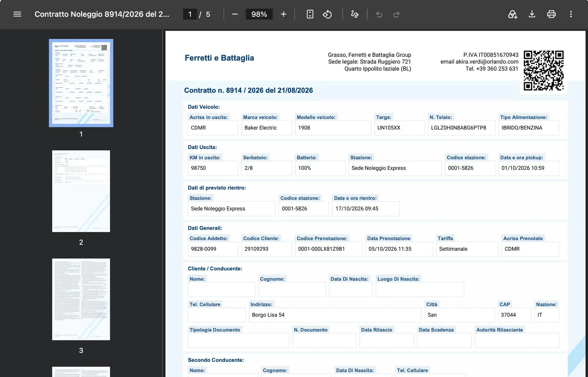Viewport: 588px width, 377px height.
Task: Select page 2 thumbnail
Action: pos(81,191)
